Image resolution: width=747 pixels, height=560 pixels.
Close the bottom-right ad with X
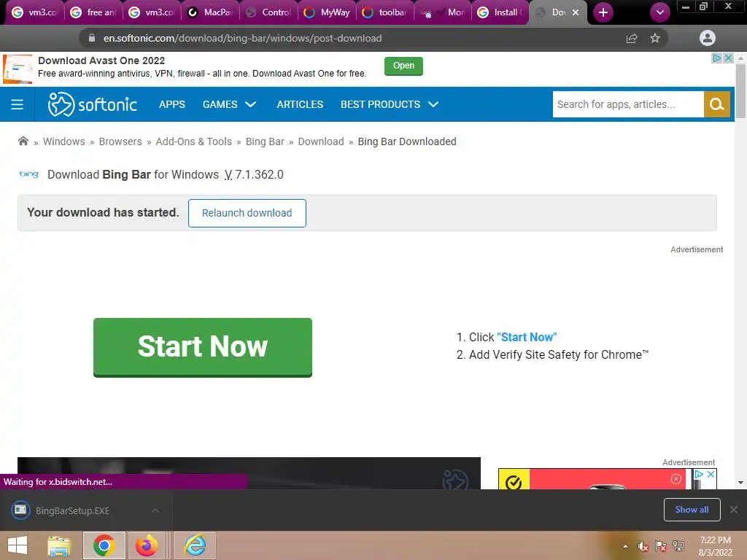click(711, 474)
